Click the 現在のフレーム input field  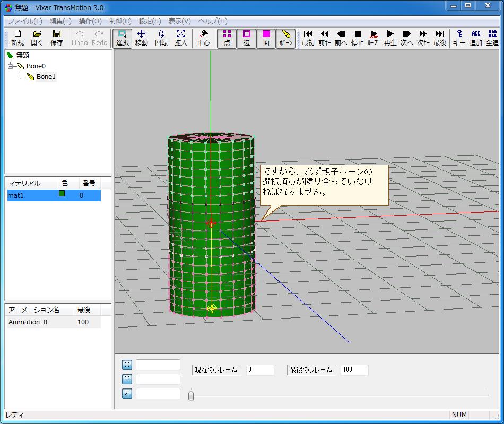point(260,370)
